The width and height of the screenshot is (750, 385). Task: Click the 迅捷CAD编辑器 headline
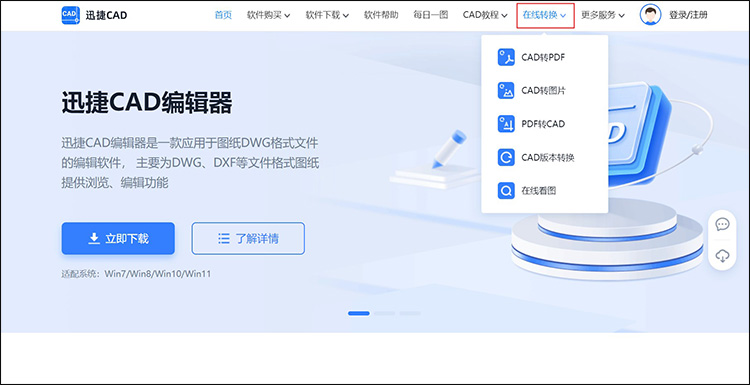point(147,102)
